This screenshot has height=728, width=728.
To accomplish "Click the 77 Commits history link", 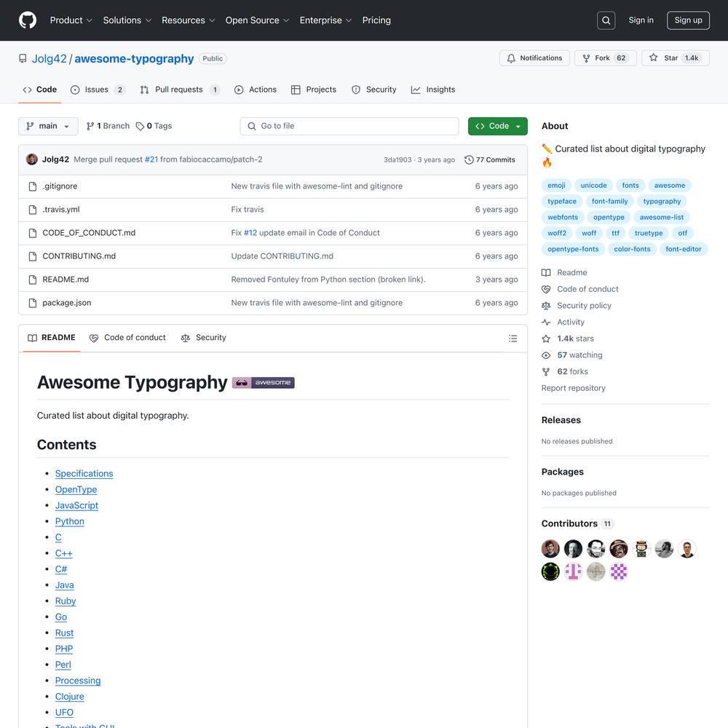I will (x=490, y=159).
